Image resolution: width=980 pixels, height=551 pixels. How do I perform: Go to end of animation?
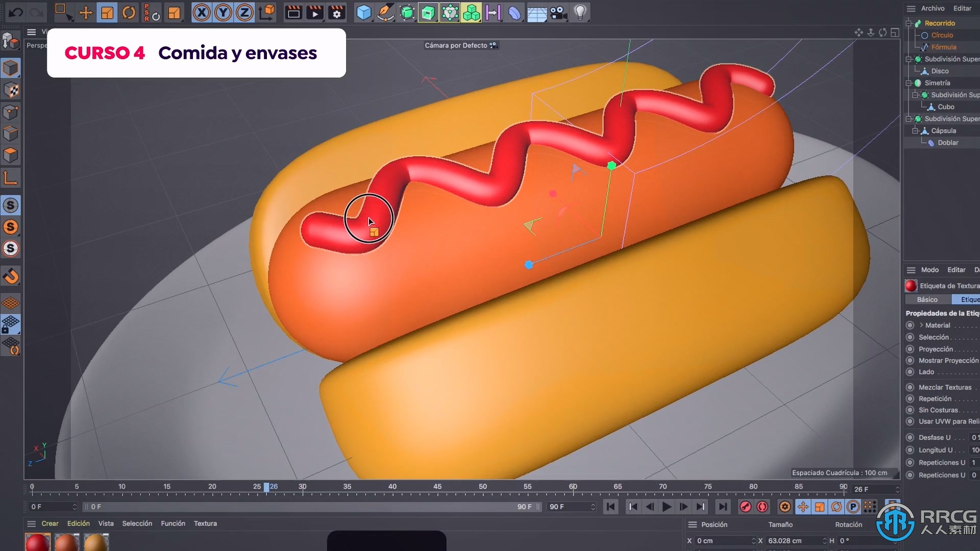pos(722,507)
